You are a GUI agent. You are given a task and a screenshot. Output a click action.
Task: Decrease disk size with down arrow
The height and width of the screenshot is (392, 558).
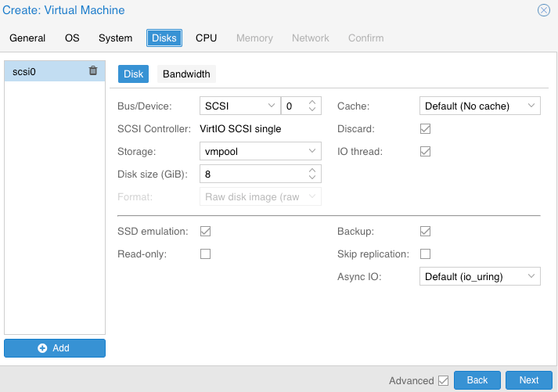pos(312,178)
